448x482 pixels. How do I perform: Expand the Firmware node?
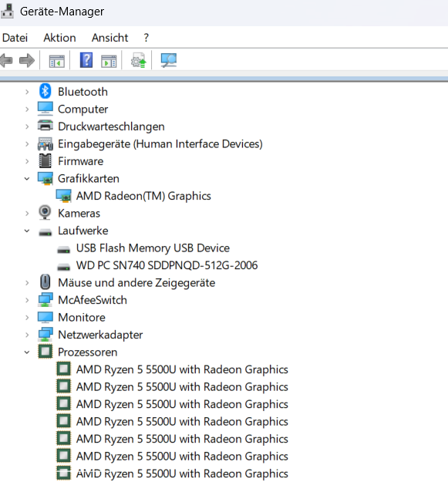click(27, 161)
